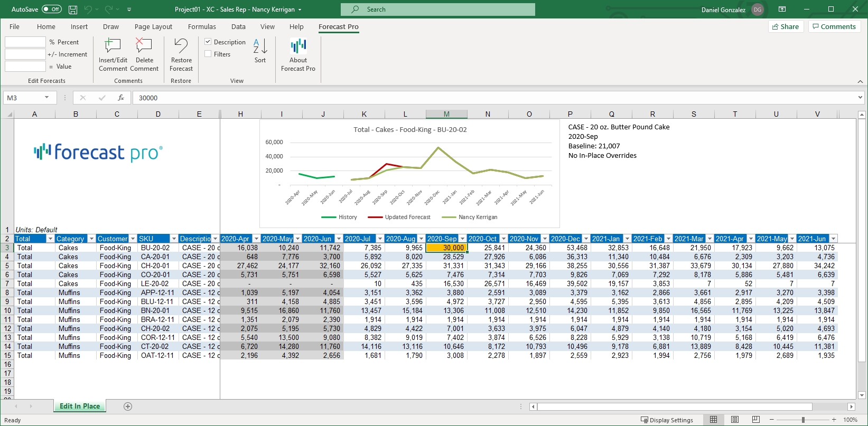Click the Restore Forecast icon
868x426 pixels.
click(181, 46)
